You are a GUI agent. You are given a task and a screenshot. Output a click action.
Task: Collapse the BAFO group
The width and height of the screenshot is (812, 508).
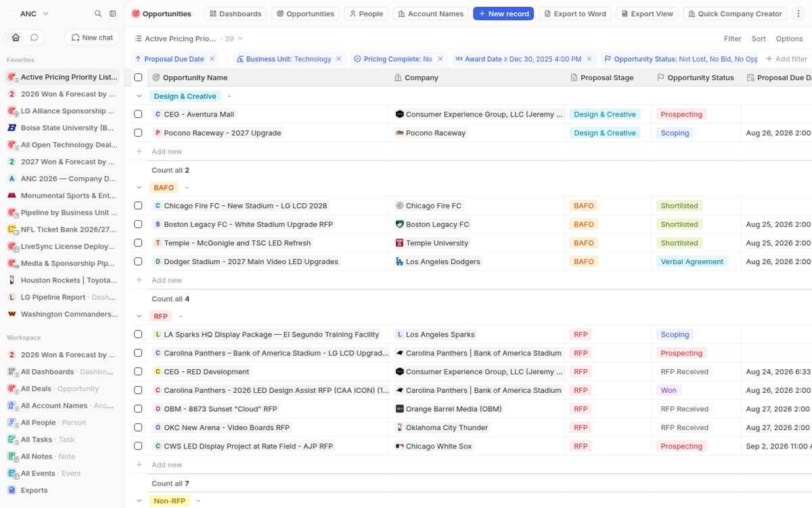point(139,188)
